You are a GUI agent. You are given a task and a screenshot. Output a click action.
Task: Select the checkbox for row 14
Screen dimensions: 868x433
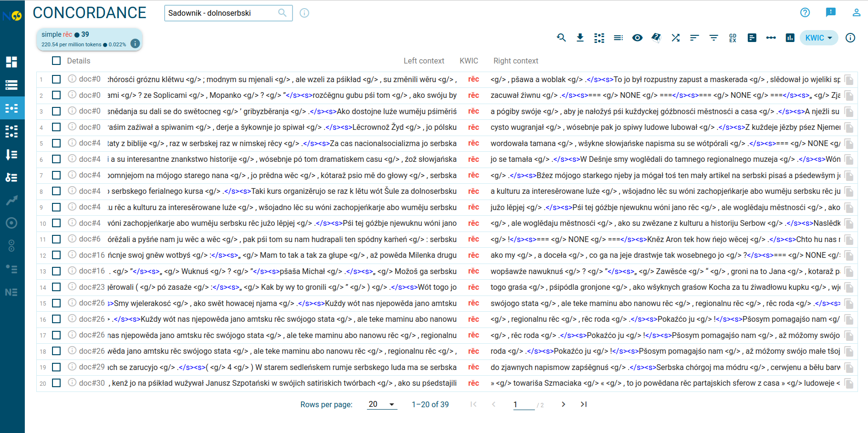pos(56,287)
